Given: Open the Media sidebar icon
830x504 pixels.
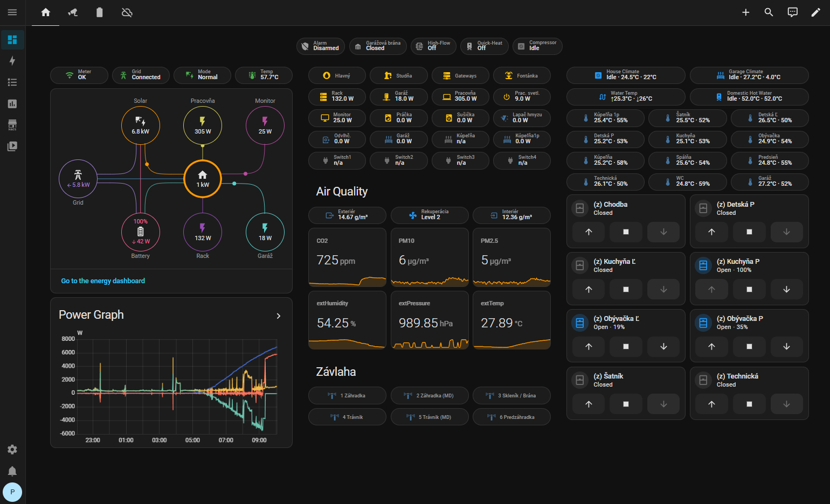Looking at the screenshot, I should click(12, 146).
